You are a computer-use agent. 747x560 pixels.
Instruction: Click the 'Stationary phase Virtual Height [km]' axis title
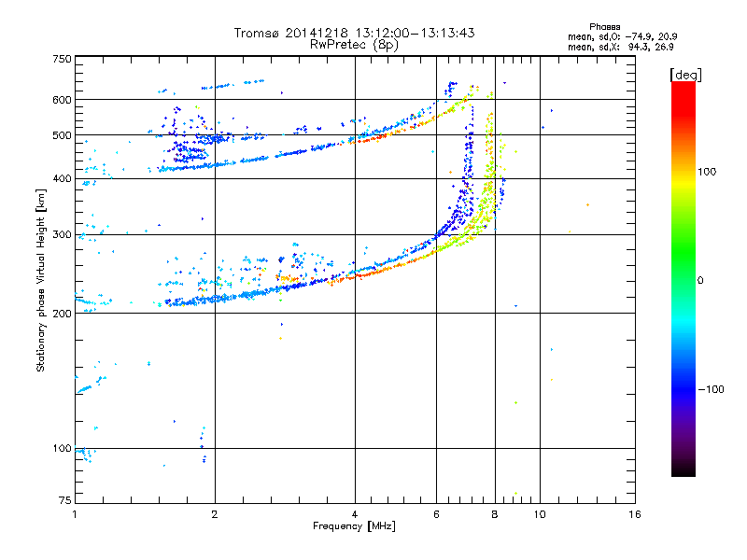click(x=40, y=280)
